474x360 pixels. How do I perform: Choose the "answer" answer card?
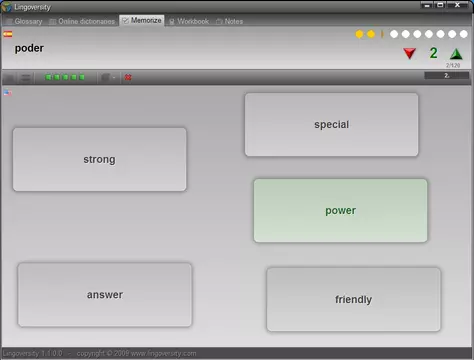tap(105, 295)
